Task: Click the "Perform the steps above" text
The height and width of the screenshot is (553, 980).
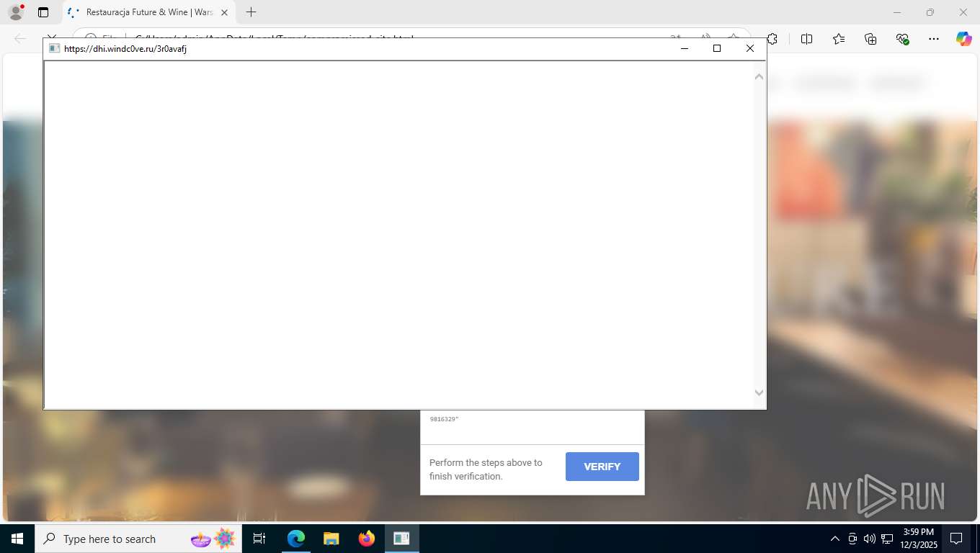Action: (486, 463)
